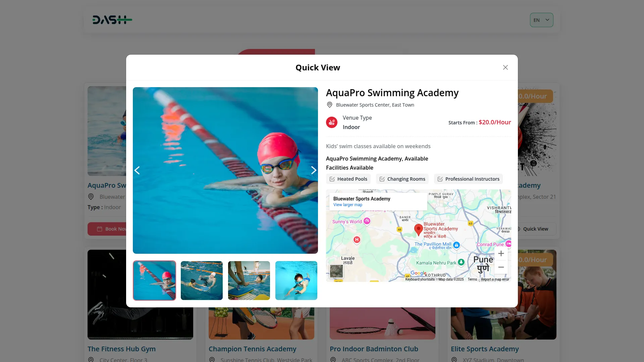Click the red map marker pin
Screen dimensions: 644x362
tap(418, 230)
